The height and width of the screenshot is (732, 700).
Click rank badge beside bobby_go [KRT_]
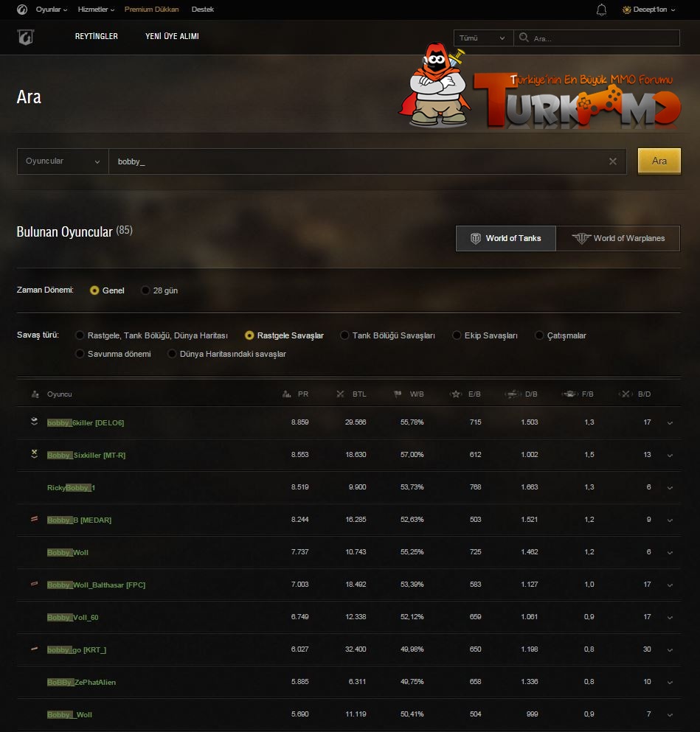click(34, 649)
